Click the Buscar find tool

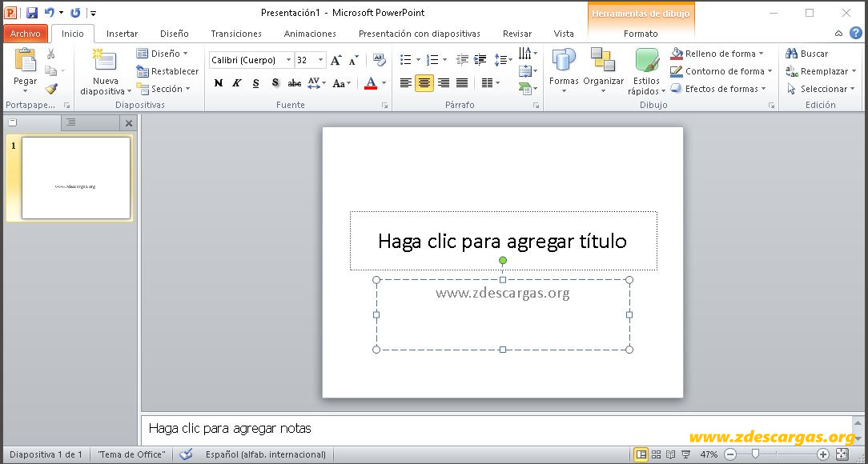click(x=806, y=54)
